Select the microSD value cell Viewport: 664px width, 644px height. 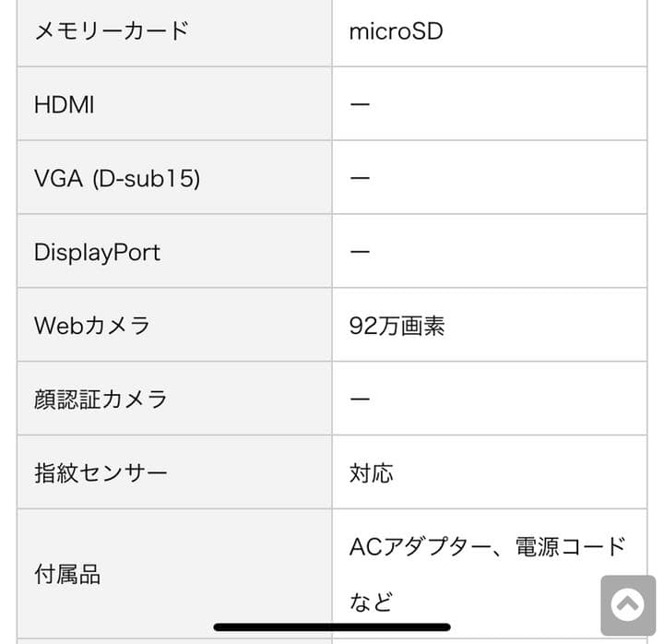[x=397, y=31]
